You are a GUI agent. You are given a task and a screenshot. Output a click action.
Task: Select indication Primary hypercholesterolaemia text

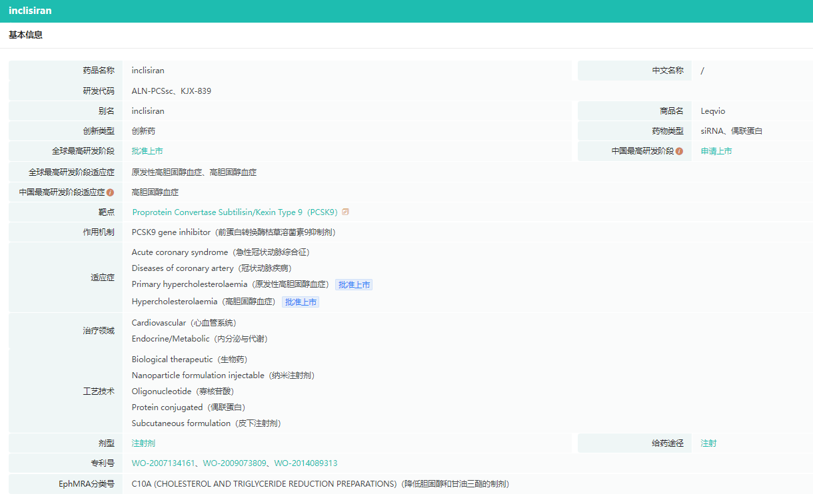pyautogui.click(x=189, y=284)
